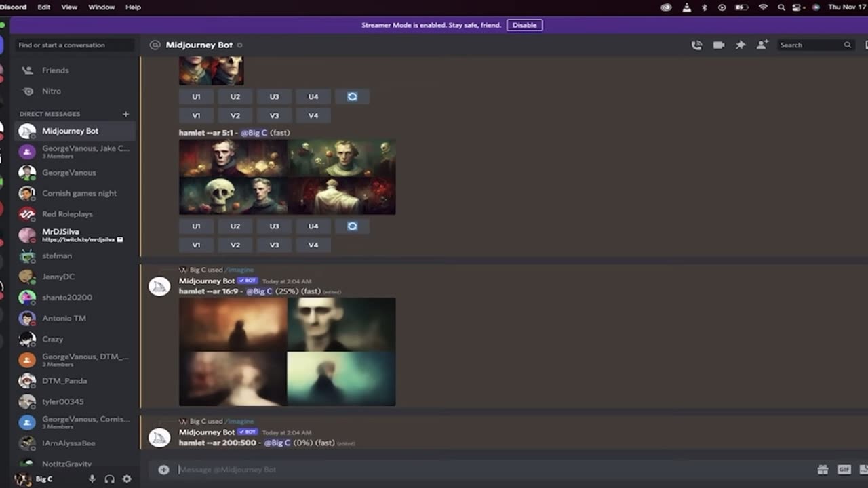Viewport: 868px width, 488px height.
Task: Mute microphone in user panel
Action: [92, 479]
